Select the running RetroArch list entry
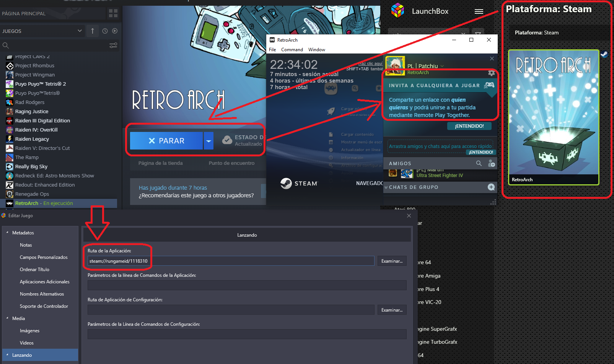The image size is (614, 364). tap(59, 203)
